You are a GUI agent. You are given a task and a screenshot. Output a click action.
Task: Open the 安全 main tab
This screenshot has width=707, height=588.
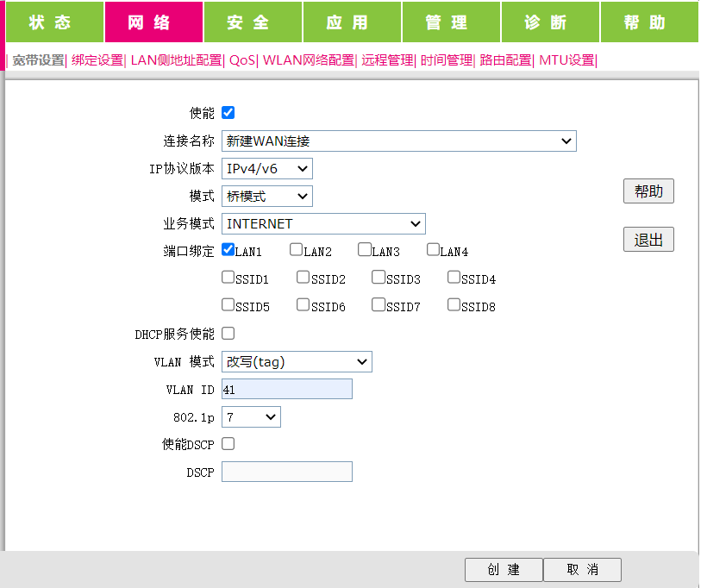(253, 22)
